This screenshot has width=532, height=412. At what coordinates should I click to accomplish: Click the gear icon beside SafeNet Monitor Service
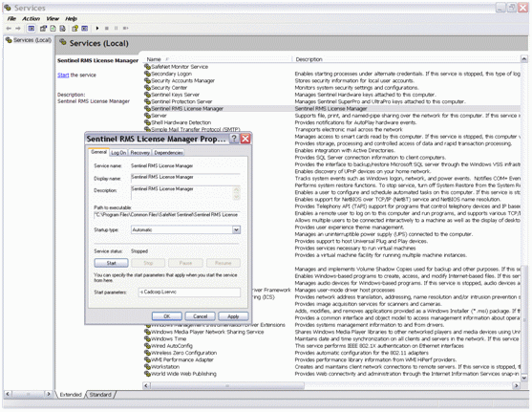(147, 67)
